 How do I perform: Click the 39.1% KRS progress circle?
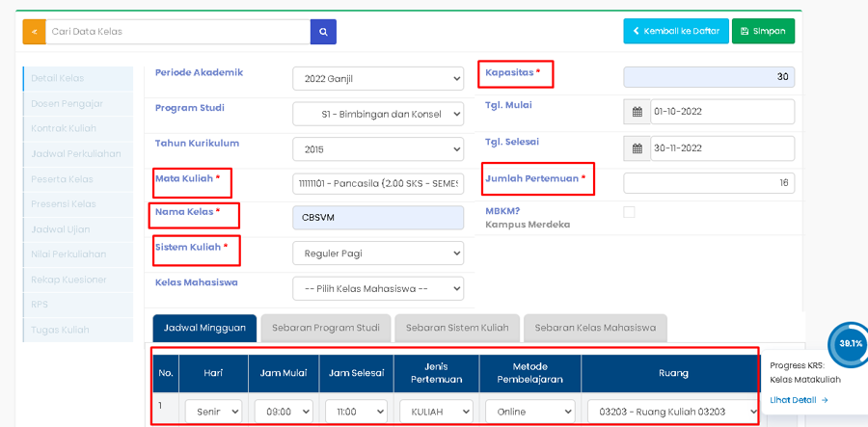point(851,343)
